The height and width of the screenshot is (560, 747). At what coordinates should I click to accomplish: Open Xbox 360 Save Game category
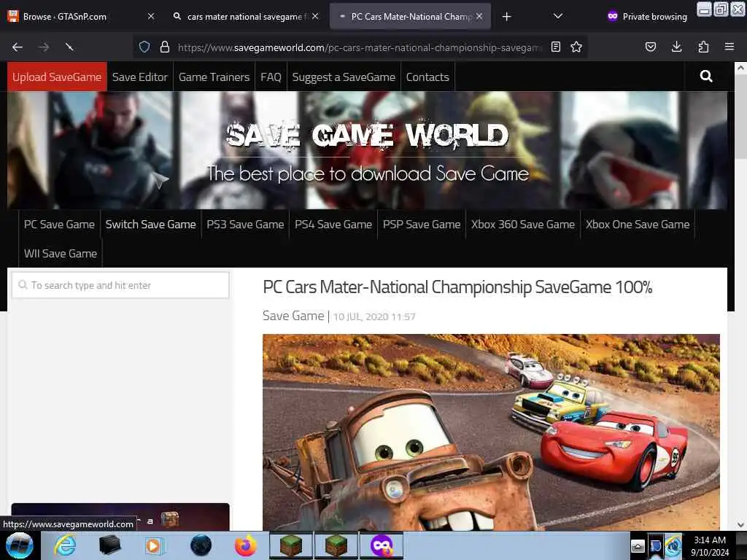523,225
